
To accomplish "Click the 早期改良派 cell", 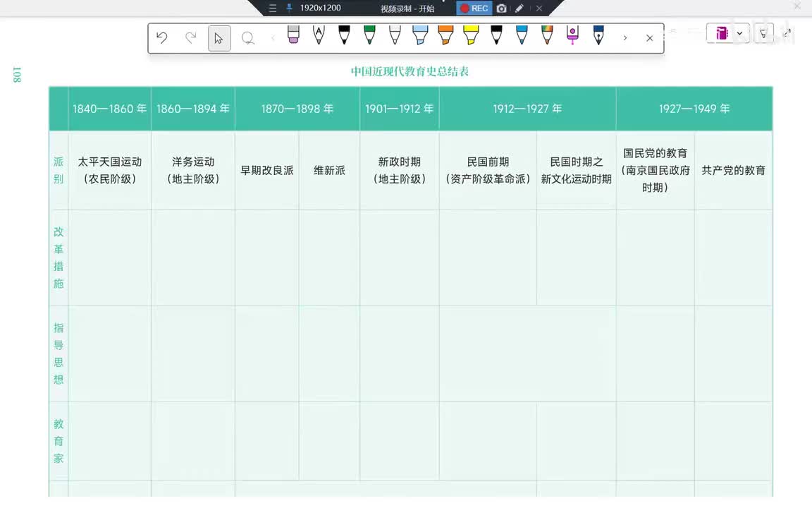I will point(266,170).
